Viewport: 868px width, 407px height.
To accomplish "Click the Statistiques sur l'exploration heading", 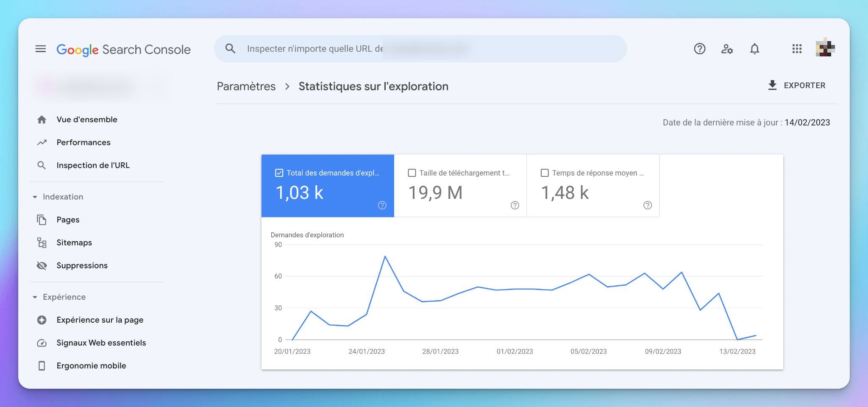I will tap(373, 86).
